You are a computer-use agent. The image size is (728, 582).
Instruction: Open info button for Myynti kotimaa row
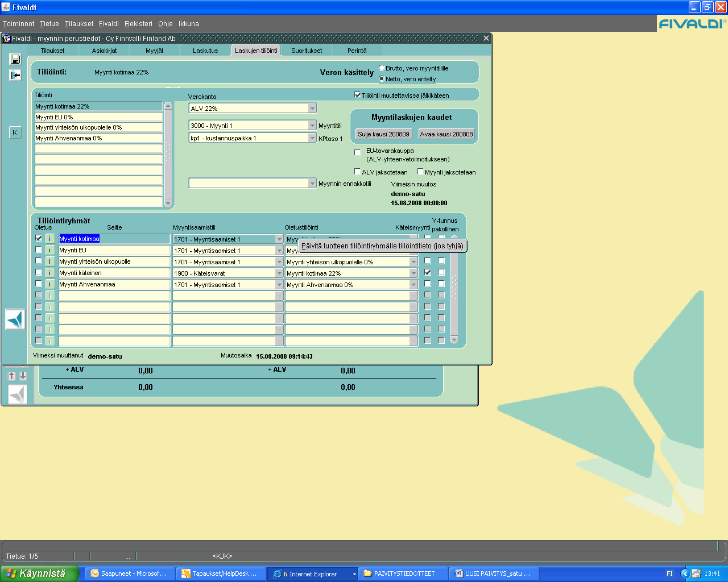click(50, 239)
